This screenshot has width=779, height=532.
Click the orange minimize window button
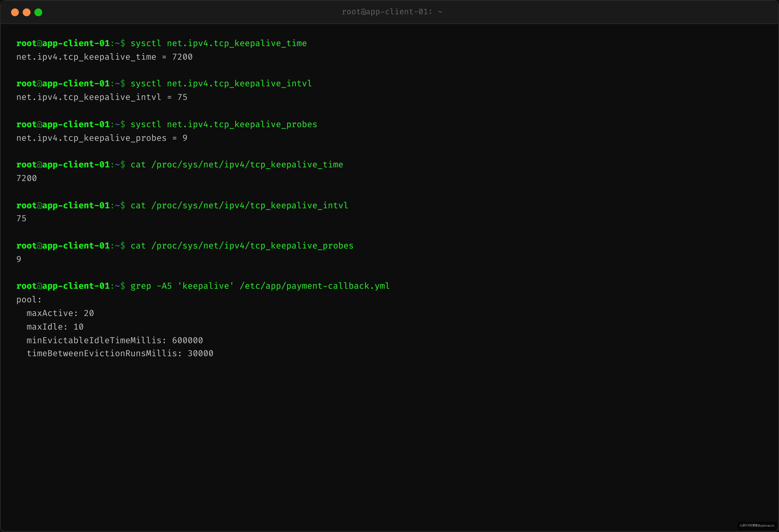(26, 12)
